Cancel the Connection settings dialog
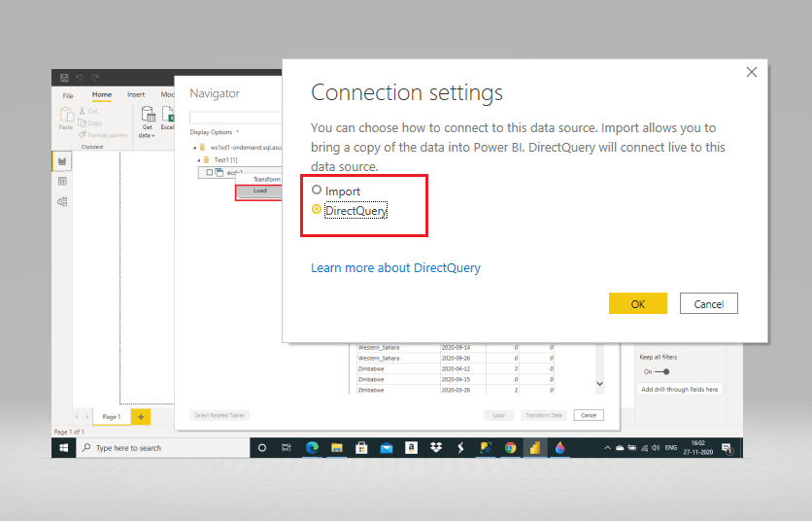812x521 pixels. pyautogui.click(x=709, y=304)
